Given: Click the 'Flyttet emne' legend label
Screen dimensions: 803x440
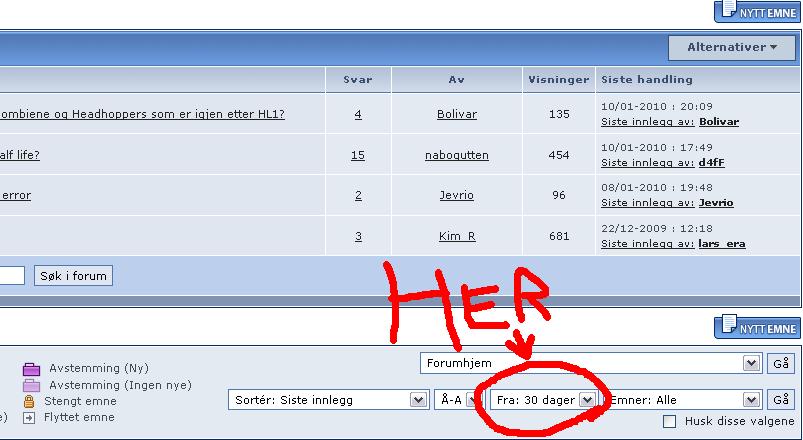Looking at the screenshot, I should [x=79, y=417].
